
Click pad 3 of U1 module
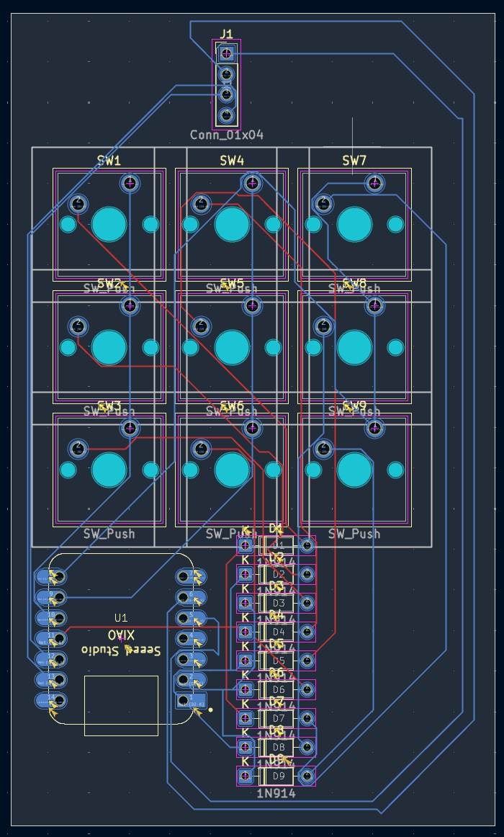coord(192,658)
